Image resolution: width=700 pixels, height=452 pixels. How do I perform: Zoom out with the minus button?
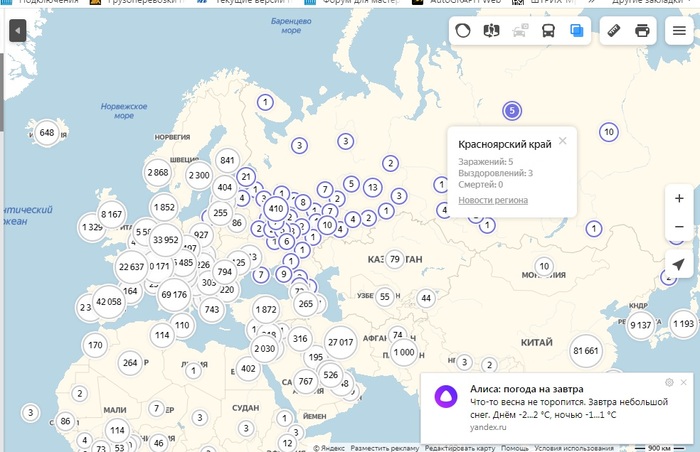click(679, 227)
